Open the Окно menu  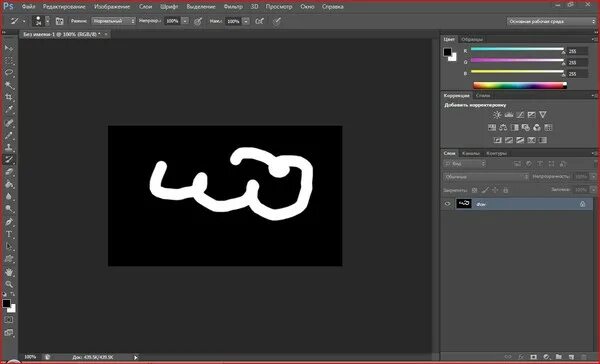coord(307,7)
